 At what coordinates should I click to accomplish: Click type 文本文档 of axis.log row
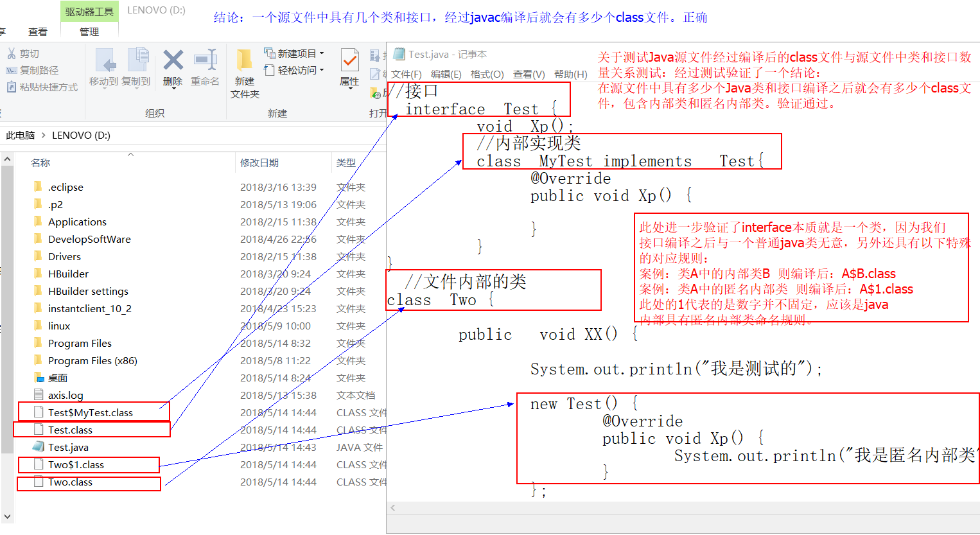[356, 396]
